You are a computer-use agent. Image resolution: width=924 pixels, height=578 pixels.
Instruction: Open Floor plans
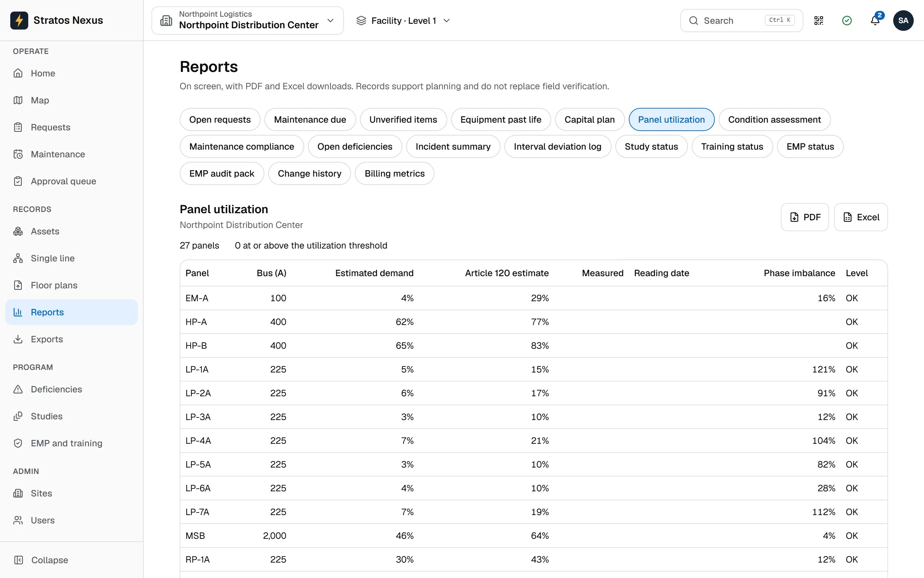pos(72,285)
